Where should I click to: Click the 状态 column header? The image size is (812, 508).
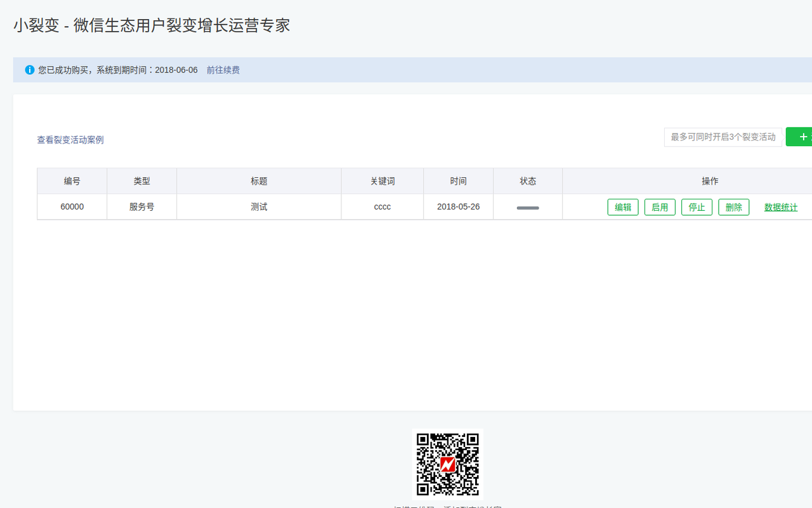[x=528, y=181]
